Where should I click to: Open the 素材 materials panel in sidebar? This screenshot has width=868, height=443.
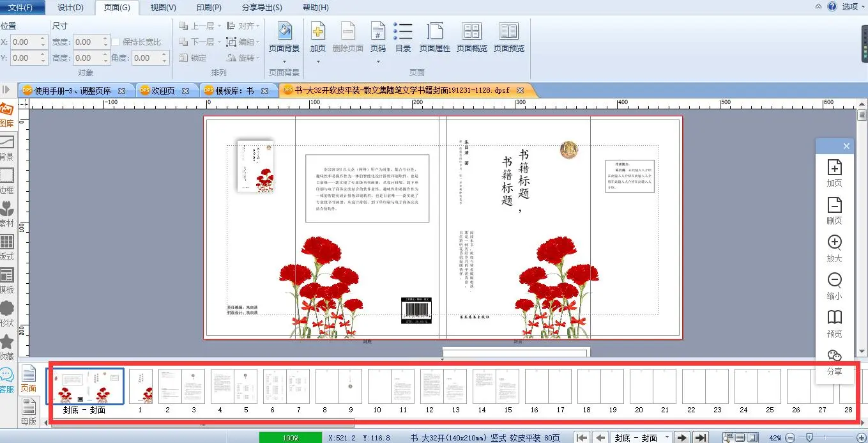[x=7, y=214]
